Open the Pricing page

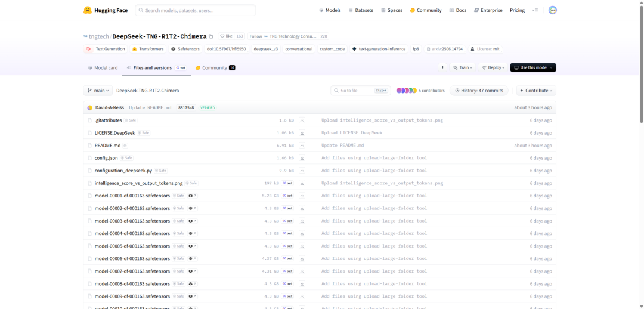(x=517, y=10)
